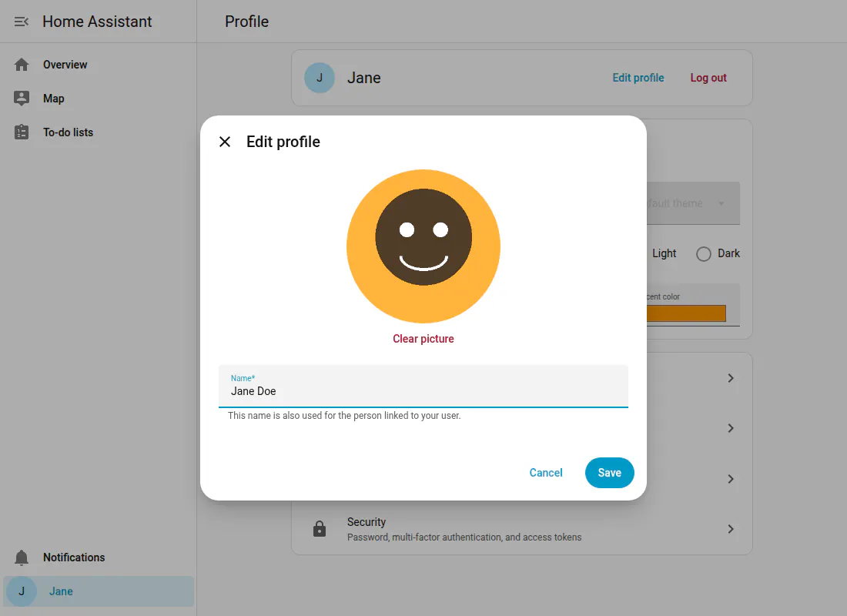Expand the Security section chevron
The height and width of the screenshot is (616, 847).
click(730, 529)
